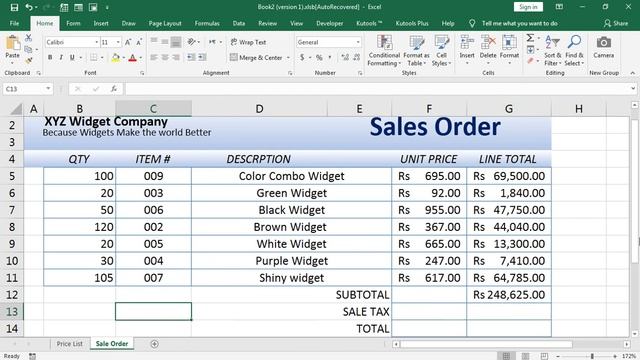This screenshot has height=360, width=640.
Task: Open Conditional Formatting menu
Action: click(384, 51)
